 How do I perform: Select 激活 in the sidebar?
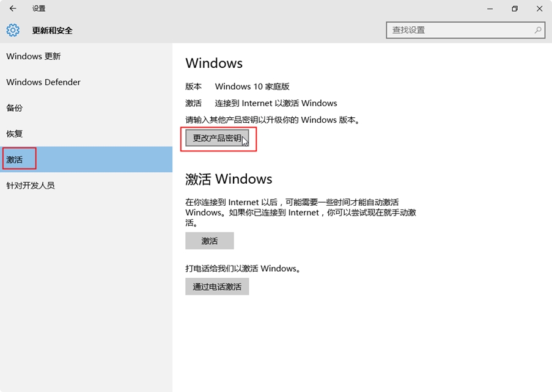(x=86, y=159)
